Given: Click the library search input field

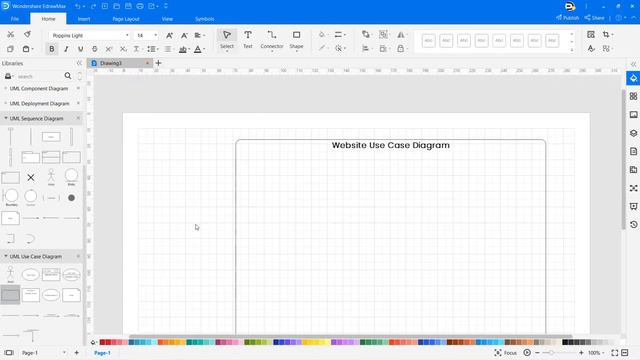Looking at the screenshot, I should pos(40,76).
